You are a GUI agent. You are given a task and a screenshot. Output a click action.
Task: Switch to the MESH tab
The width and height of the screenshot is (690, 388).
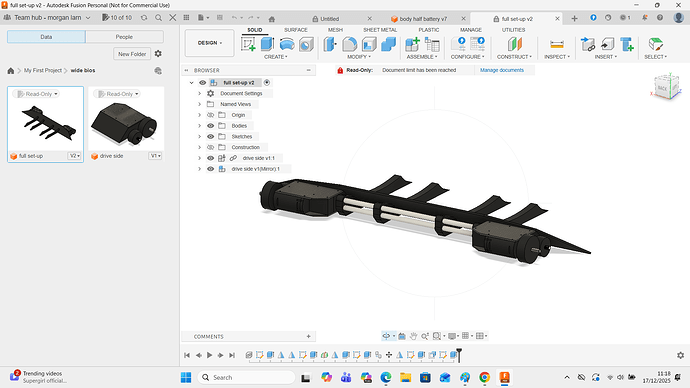pos(335,30)
